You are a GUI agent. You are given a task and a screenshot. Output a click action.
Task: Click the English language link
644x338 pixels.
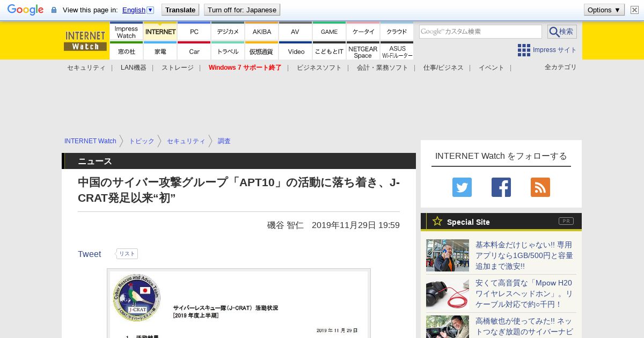coord(134,10)
